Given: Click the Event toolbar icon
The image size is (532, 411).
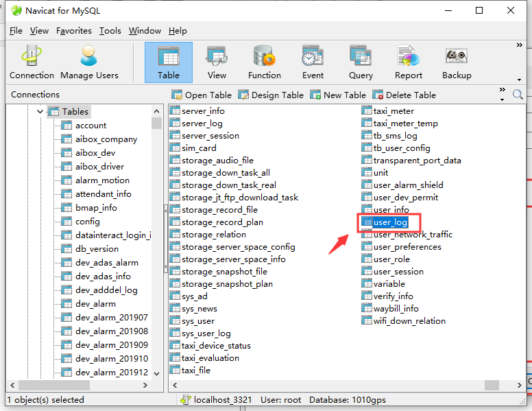Looking at the screenshot, I should point(313,62).
